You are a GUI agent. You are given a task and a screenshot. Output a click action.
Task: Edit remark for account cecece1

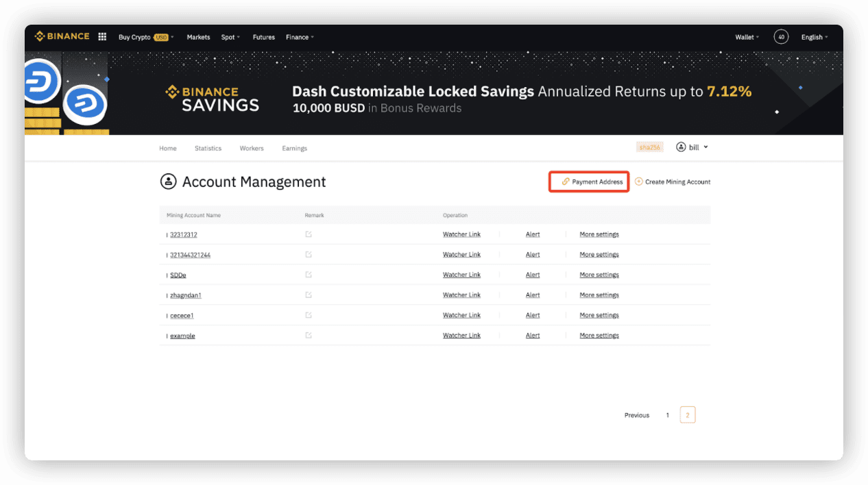[309, 315]
